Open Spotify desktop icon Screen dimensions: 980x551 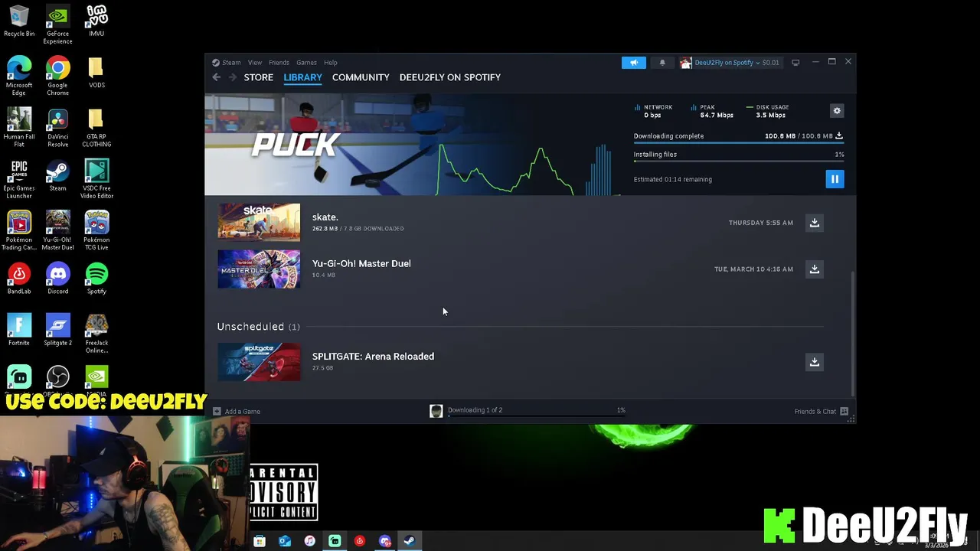click(x=96, y=279)
